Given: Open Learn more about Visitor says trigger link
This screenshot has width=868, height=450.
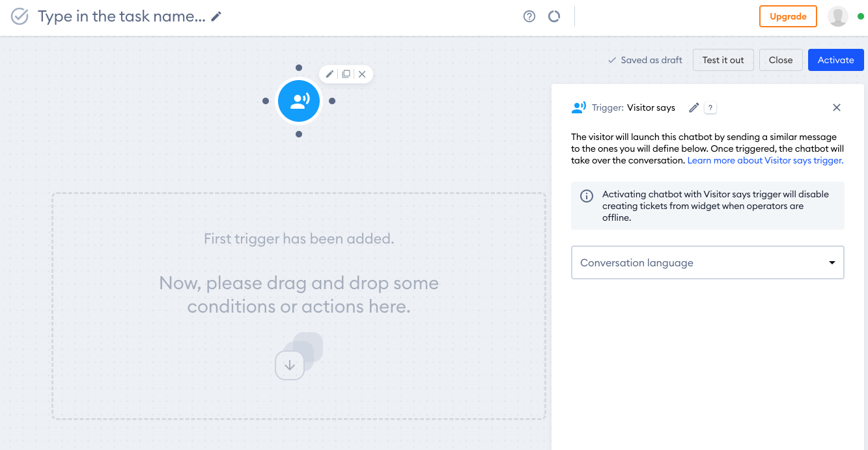Looking at the screenshot, I should (765, 160).
